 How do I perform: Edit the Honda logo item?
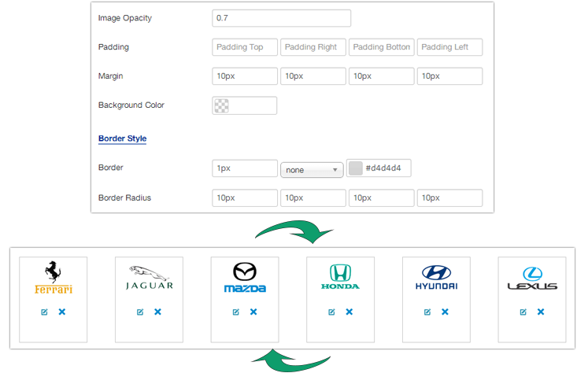pos(331,312)
